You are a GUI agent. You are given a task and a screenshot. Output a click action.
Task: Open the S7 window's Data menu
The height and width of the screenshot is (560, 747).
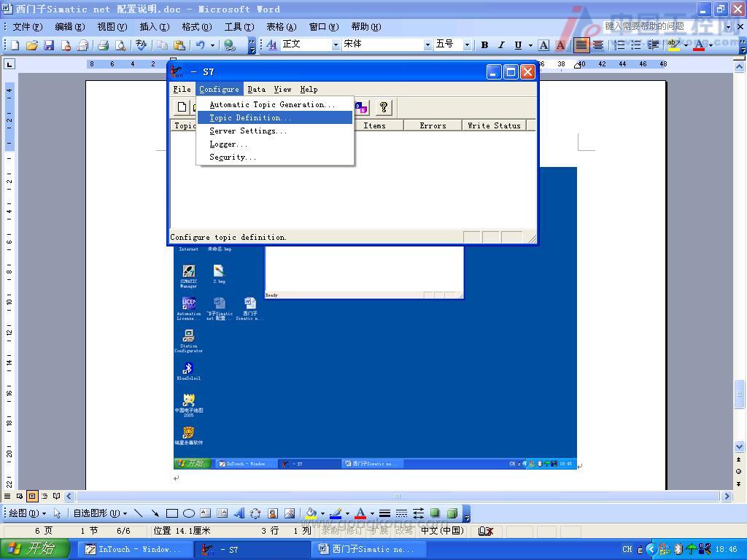click(x=256, y=89)
